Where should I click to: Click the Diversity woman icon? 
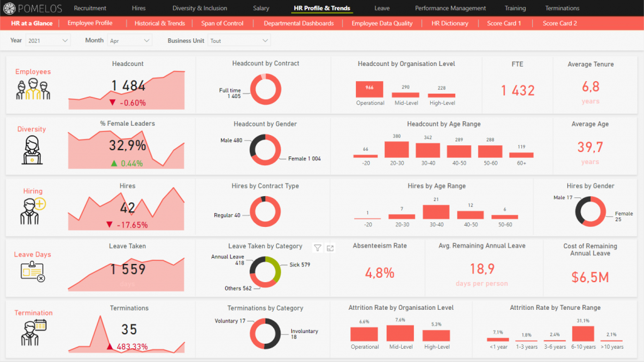[32, 150]
